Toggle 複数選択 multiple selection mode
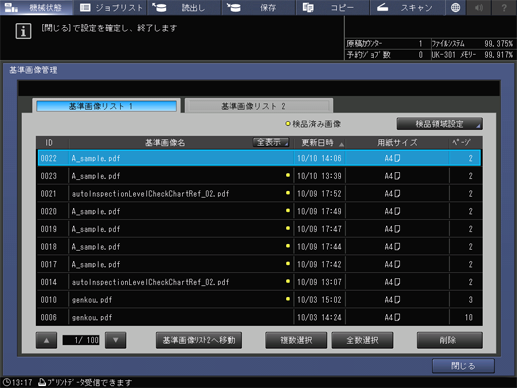 pyautogui.click(x=296, y=340)
